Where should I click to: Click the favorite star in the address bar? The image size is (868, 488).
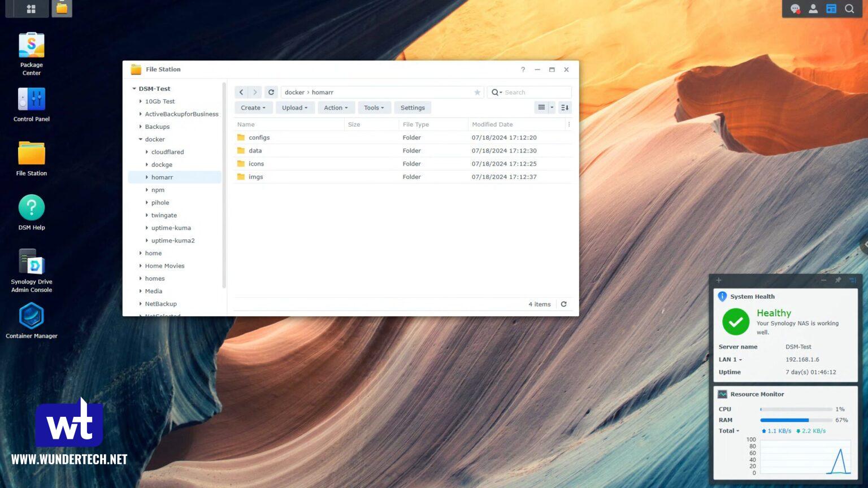click(x=478, y=92)
